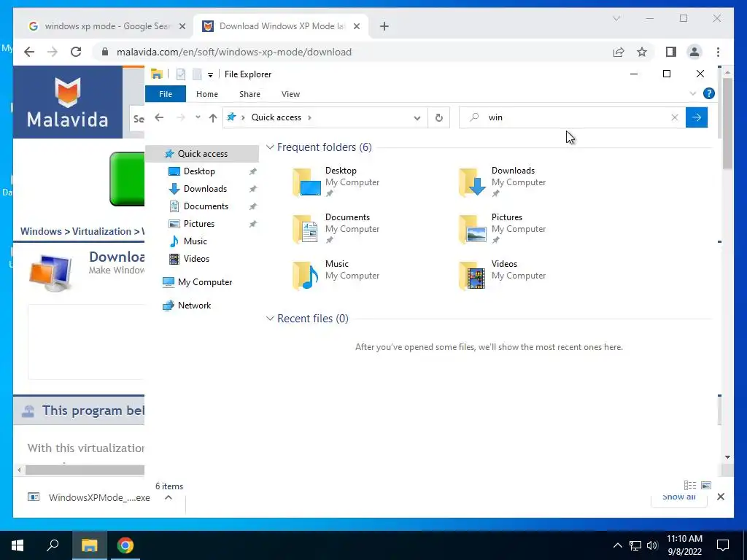Click the Malavida logo on the webpage
The width and height of the screenshot is (747, 560).
(68, 102)
